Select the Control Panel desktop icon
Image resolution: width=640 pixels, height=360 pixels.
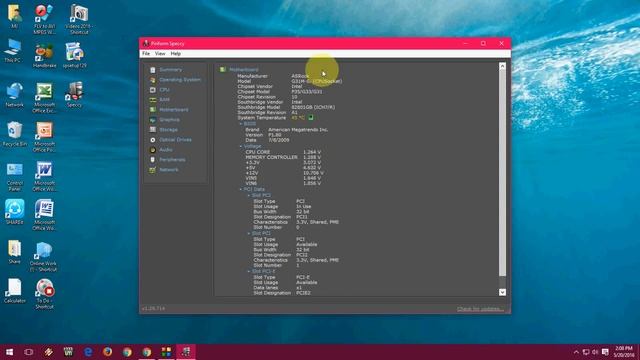coord(15,177)
